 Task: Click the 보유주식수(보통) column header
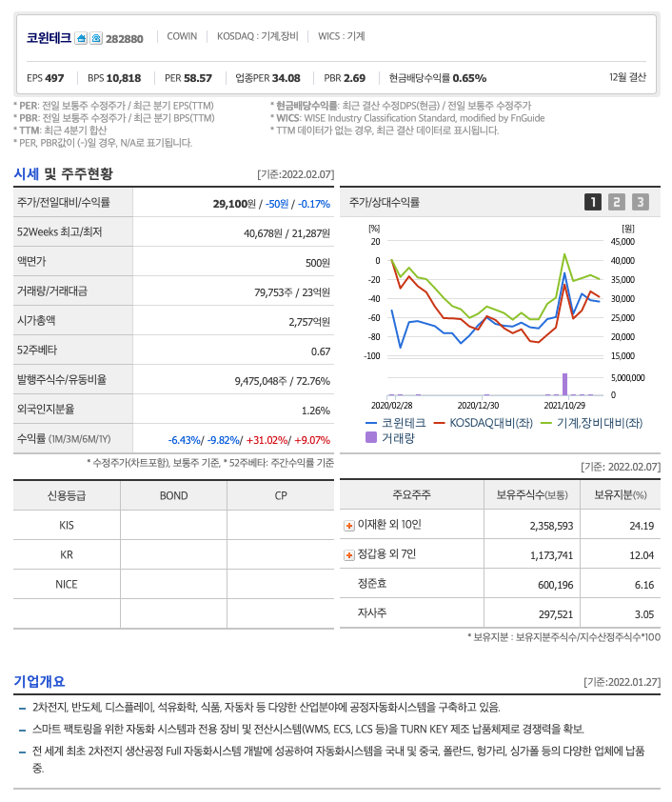pyautogui.click(x=532, y=494)
